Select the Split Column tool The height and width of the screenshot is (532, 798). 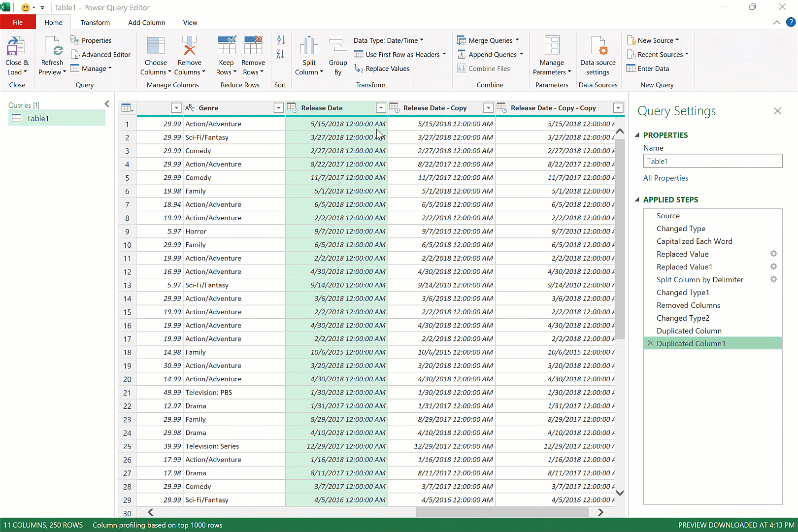click(x=309, y=54)
